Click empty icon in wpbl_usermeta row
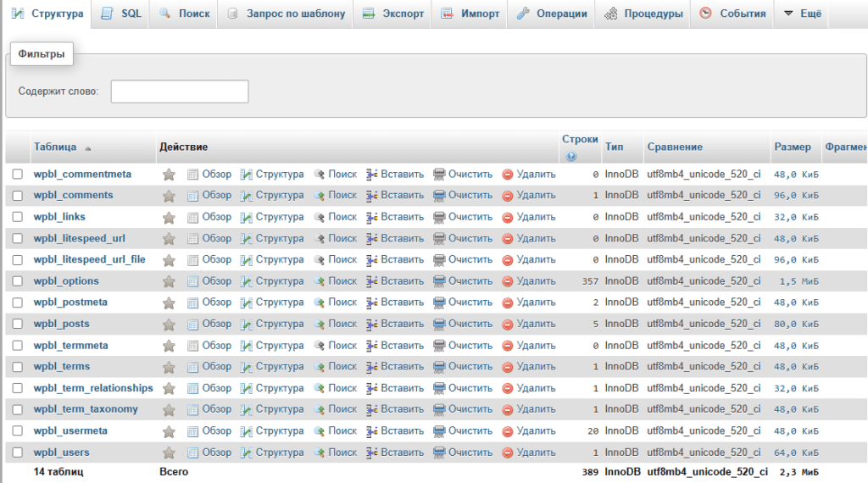This screenshot has width=868, height=483. click(439, 431)
